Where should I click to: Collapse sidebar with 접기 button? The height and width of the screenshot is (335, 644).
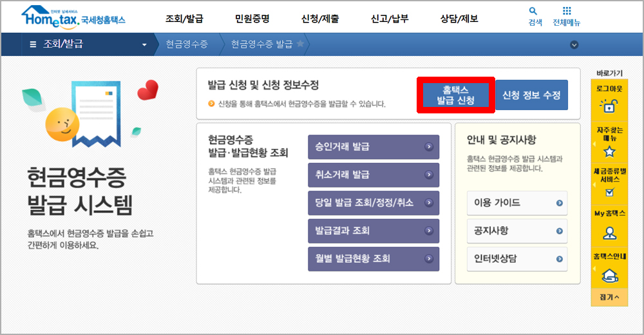609,297
